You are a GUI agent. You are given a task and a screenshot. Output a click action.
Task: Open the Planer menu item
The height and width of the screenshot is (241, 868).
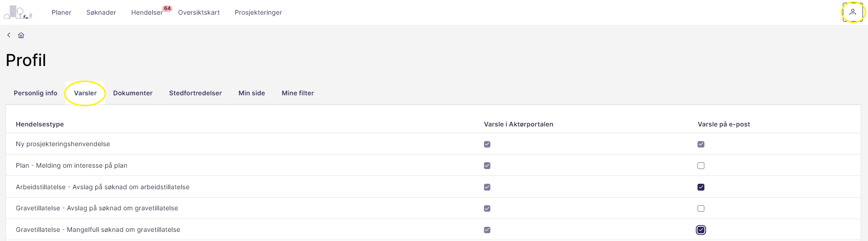[x=61, y=12]
